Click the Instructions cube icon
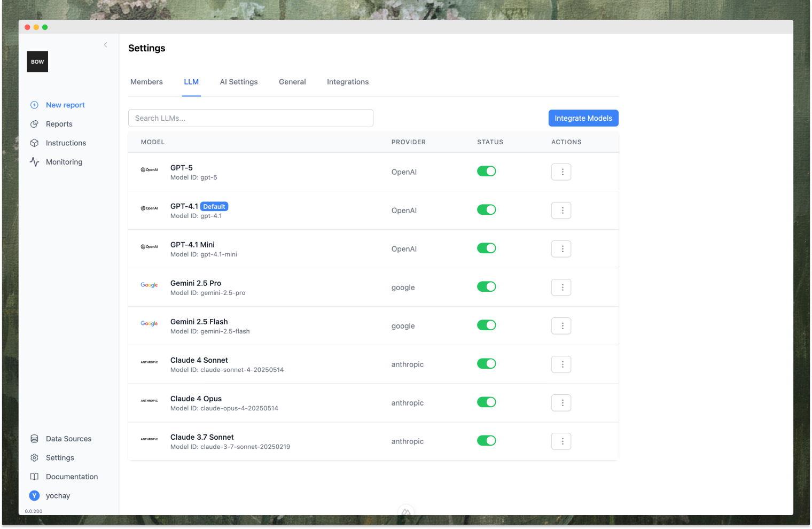The width and height of the screenshot is (812, 529). [34, 143]
